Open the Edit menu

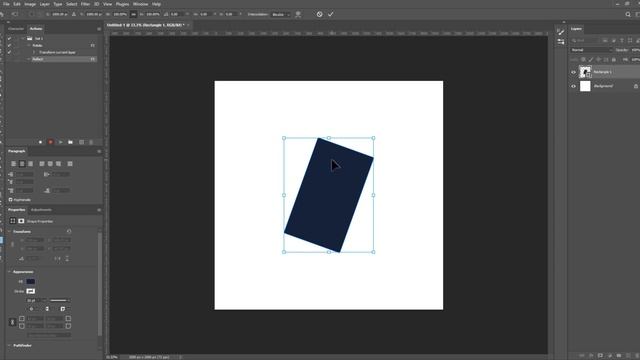coord(17,4)
